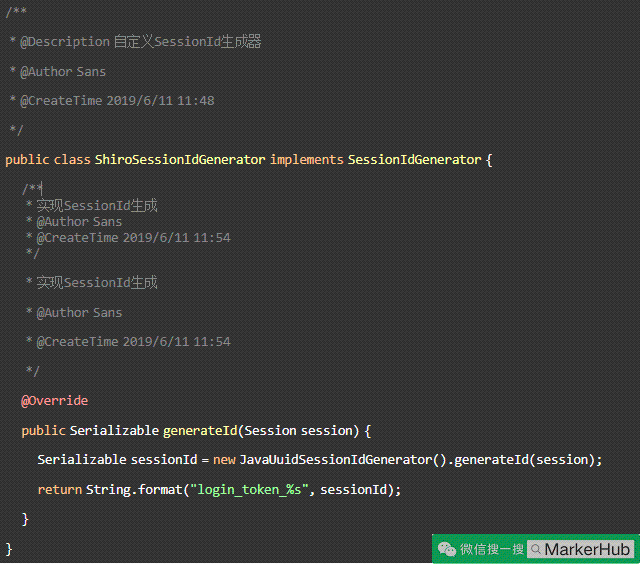The height and width of the screenshot is (564, 640).
Task: Click the WeChat logo icon in watermark
Action: [447, 549]
